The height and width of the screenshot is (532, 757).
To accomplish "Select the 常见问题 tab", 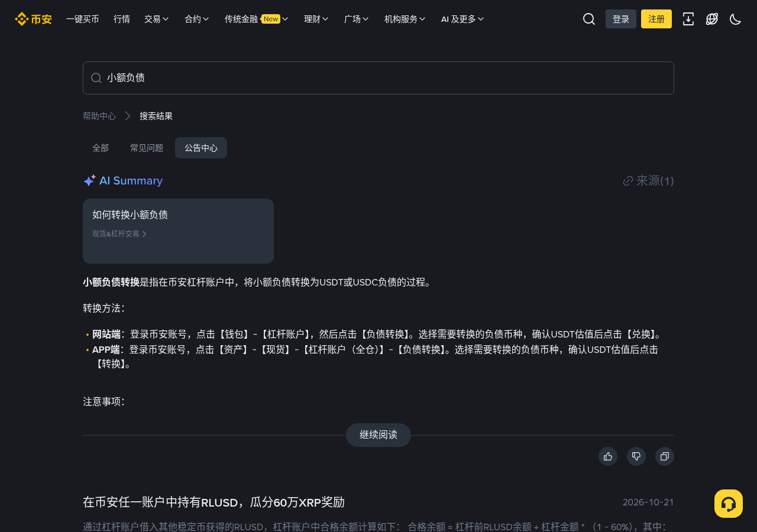I will pyautogui.click(x=147, y=148).
